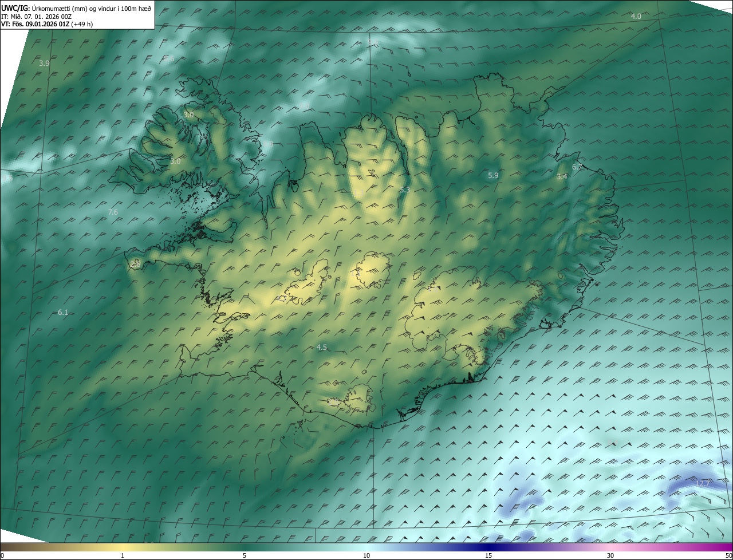Viewport: 733px width, 560px height.
Task: Select the color scale tick label 15
Action: (x=488, y=556)
